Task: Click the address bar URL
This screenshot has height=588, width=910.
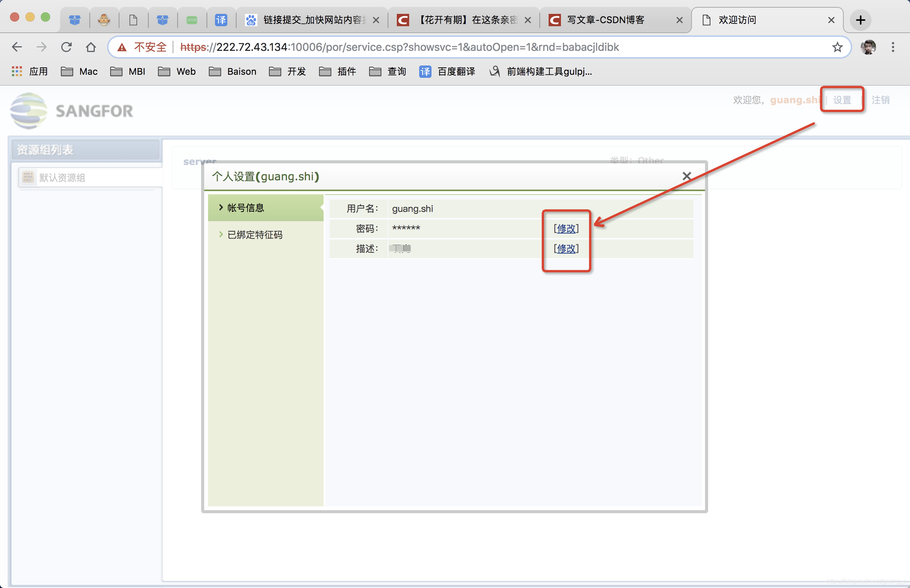Action: tap(399, 47)
